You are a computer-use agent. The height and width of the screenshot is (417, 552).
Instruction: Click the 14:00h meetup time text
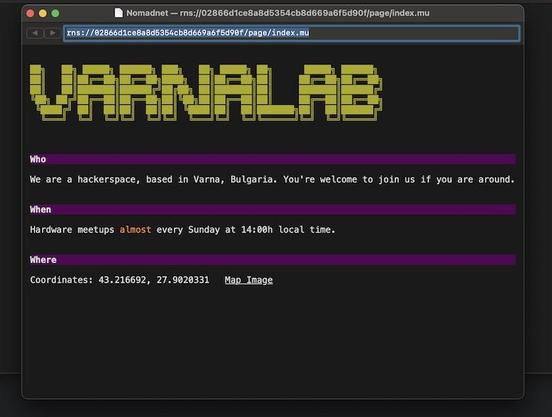257,230
